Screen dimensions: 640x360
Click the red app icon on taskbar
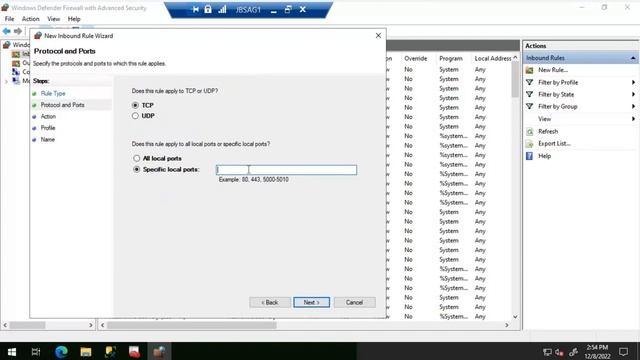coord(134,351)
